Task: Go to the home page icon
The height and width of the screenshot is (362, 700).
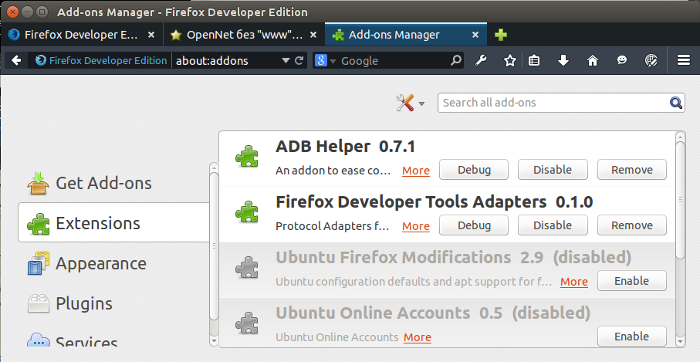Action: 592,60
